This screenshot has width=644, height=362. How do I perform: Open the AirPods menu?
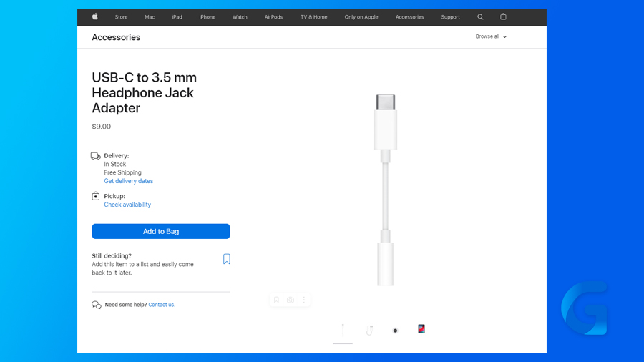tap(273, 17)
